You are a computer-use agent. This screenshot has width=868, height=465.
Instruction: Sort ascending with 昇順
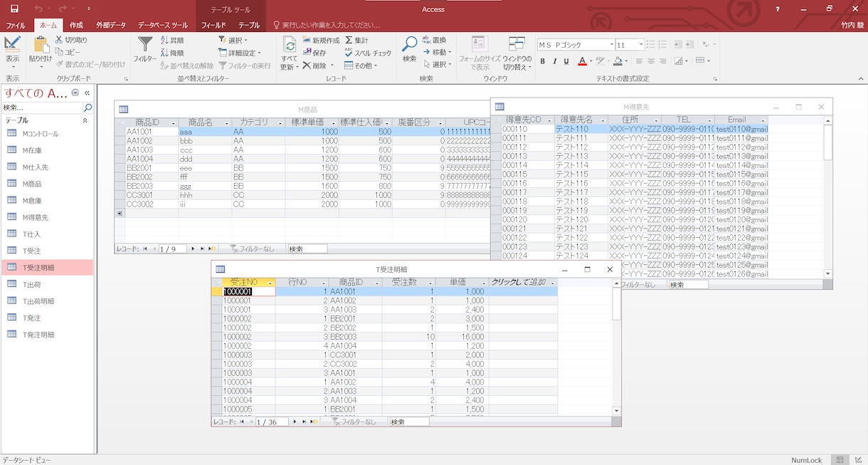[171, 41]
